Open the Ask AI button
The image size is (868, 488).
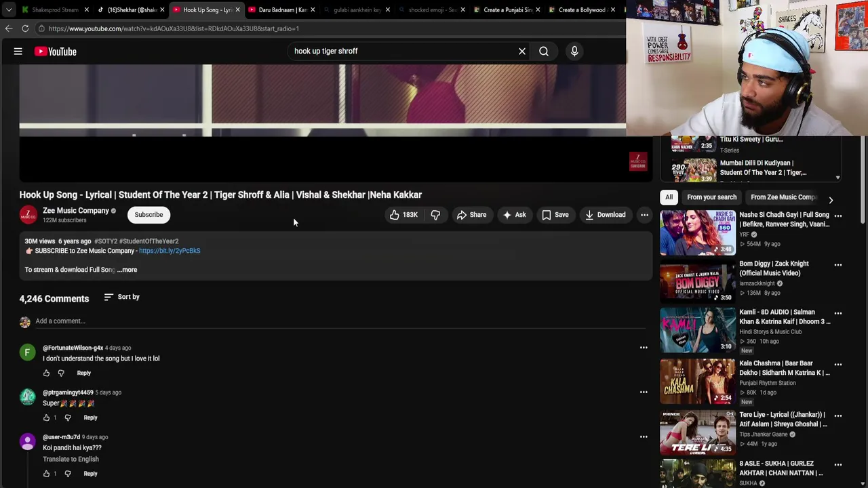(514, 215)
